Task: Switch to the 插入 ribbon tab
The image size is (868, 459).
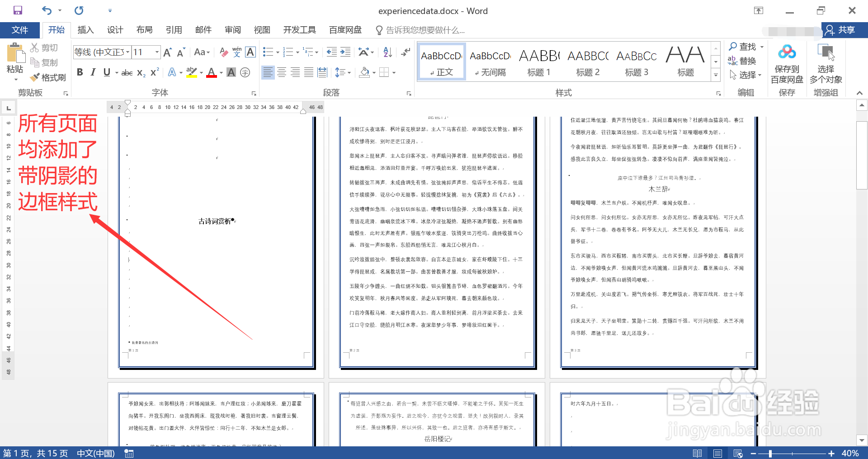Action: [85, 30]
